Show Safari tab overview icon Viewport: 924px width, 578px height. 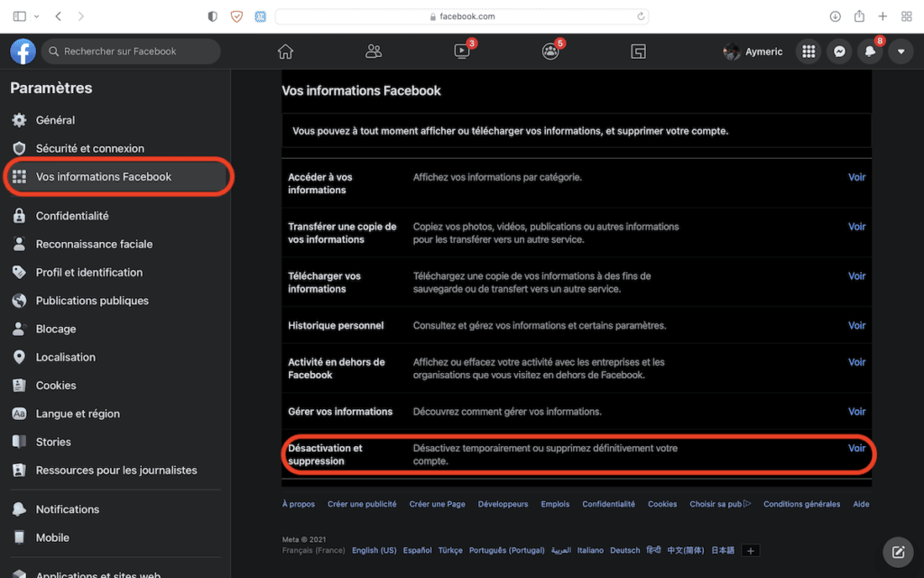coord(906,16)
